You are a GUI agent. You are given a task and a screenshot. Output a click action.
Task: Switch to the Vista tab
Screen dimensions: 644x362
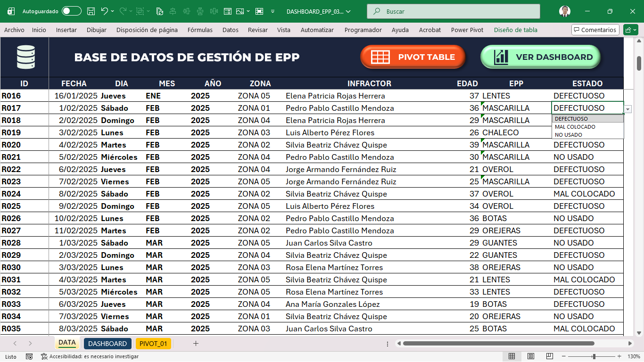coord(284,30)
